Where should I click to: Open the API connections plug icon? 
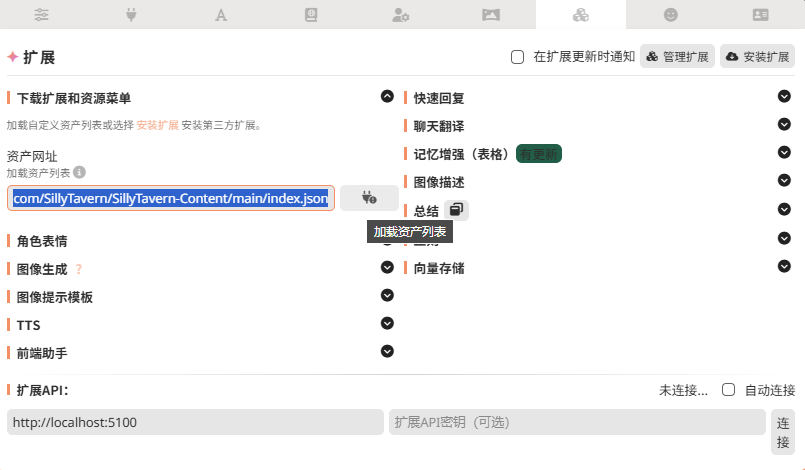pos(131,15)
